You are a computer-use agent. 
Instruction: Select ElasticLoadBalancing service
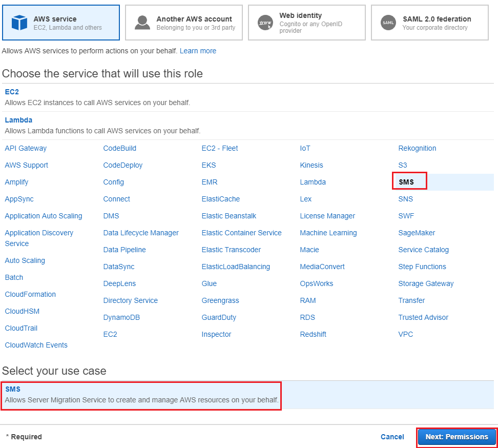pos(236,267)
